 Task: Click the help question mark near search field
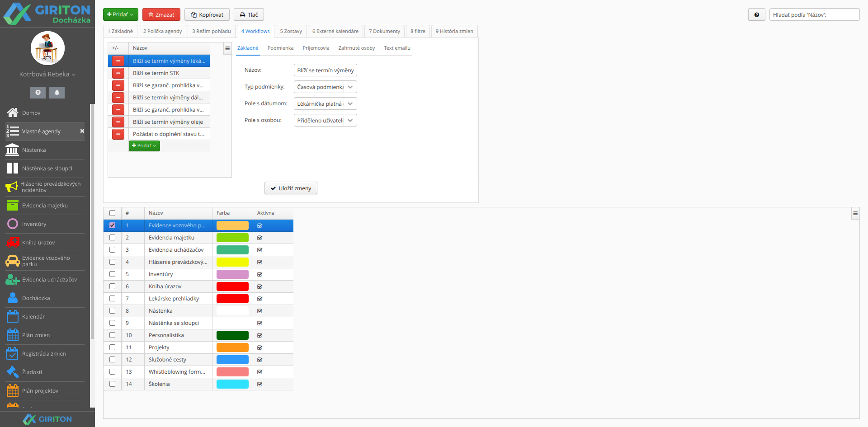(756, 15)
